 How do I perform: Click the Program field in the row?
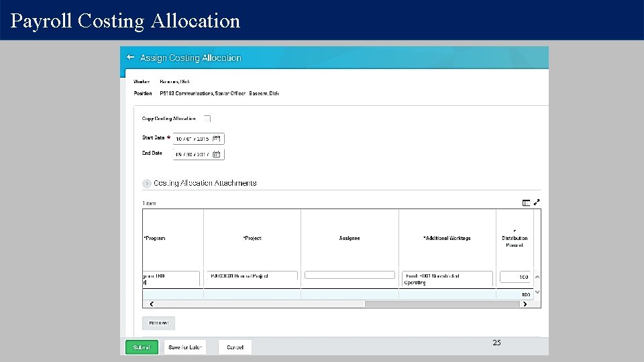pos(171,279)
